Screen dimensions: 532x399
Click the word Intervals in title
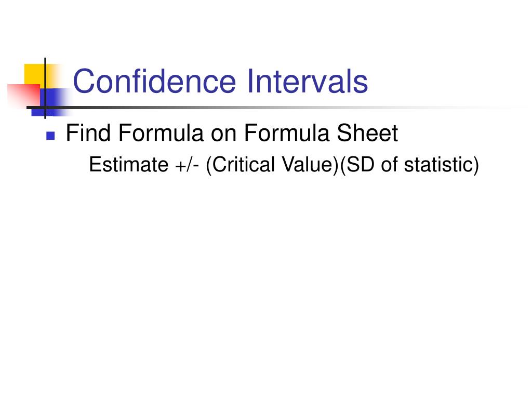(308, 81)
